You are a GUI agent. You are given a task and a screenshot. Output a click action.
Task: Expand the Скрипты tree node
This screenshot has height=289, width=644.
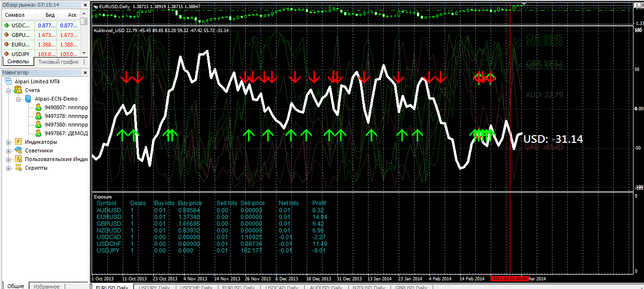coord(8,168)
